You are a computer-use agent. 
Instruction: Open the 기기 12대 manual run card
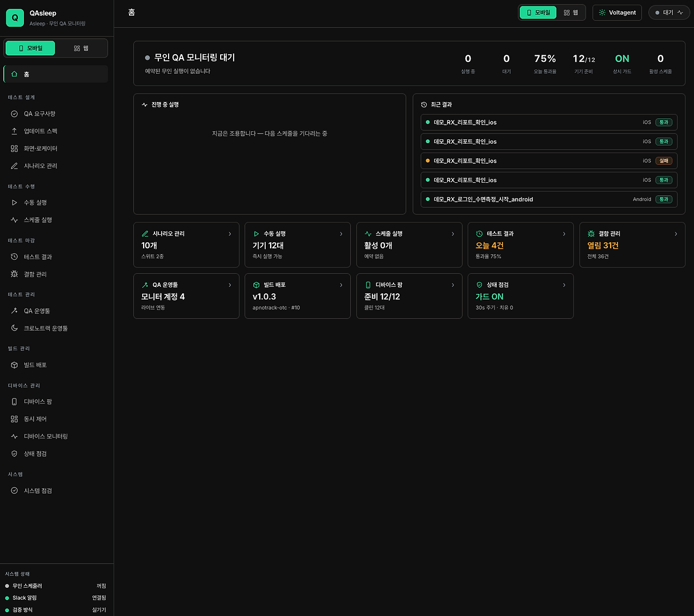click(x=298, y=245)
